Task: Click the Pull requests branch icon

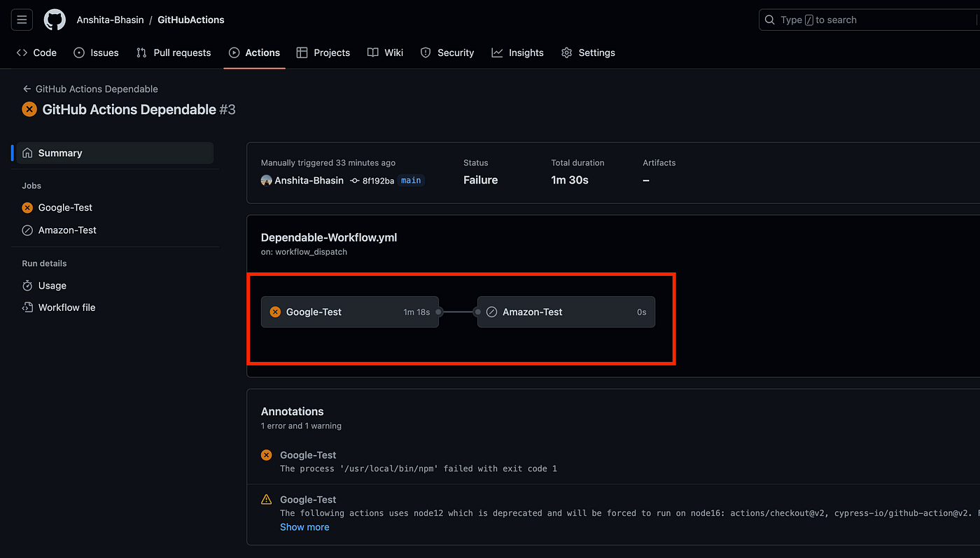Action: 141,53
